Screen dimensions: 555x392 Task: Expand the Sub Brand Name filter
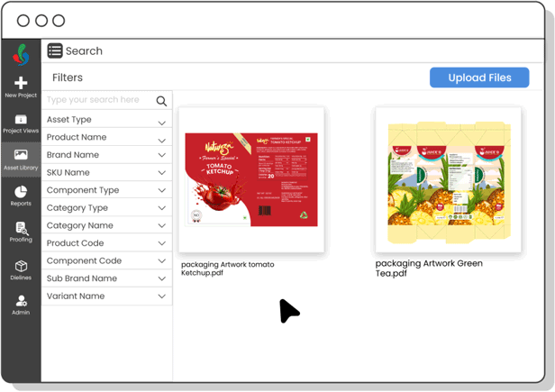[106, 278]
